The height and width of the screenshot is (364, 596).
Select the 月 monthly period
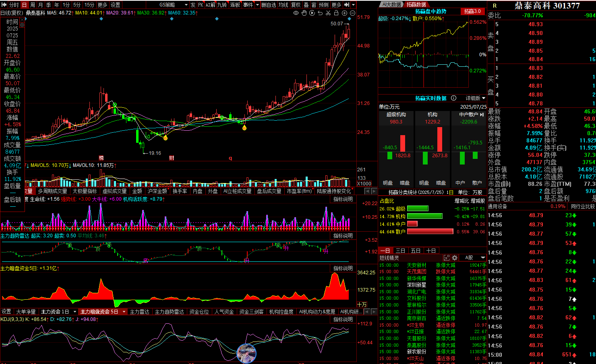[41, 5]
